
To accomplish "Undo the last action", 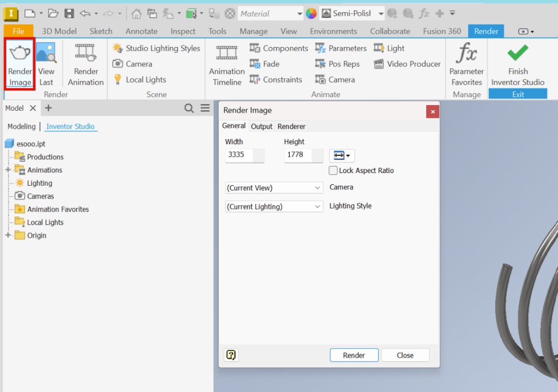I will (x=85, y=13).
